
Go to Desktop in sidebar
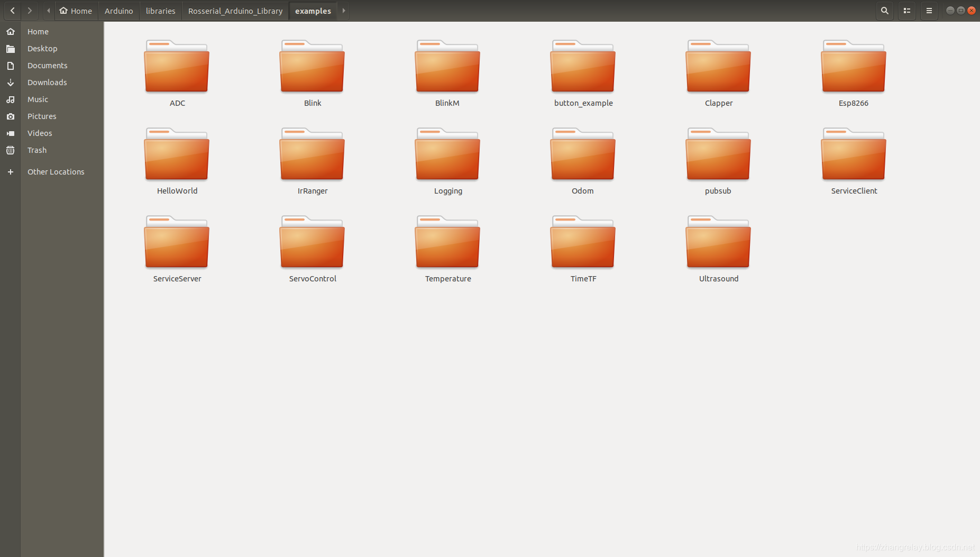coord(52,49)
